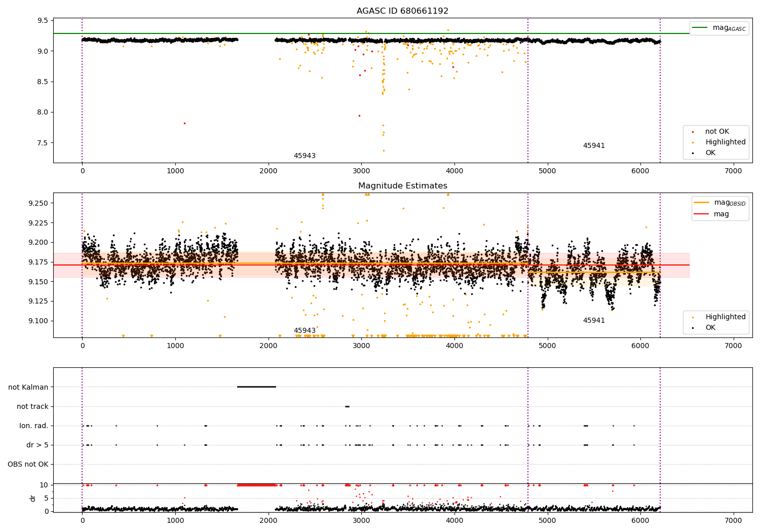Image resolution: width=760 pixels, height=532 pixels.
Task: Click the '9.125' y-axis tick label
Action: tap(39, 301)
